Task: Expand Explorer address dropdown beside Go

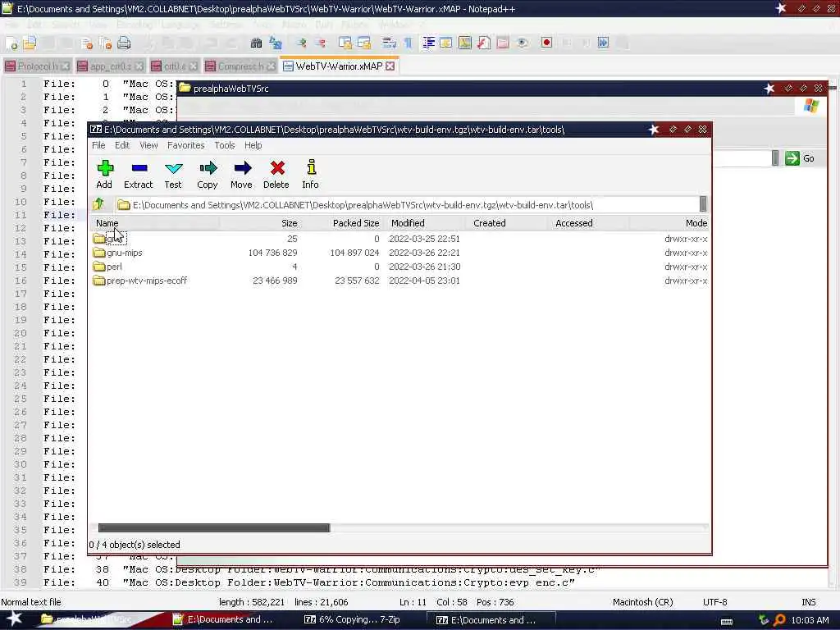Action: coord(774,158)
